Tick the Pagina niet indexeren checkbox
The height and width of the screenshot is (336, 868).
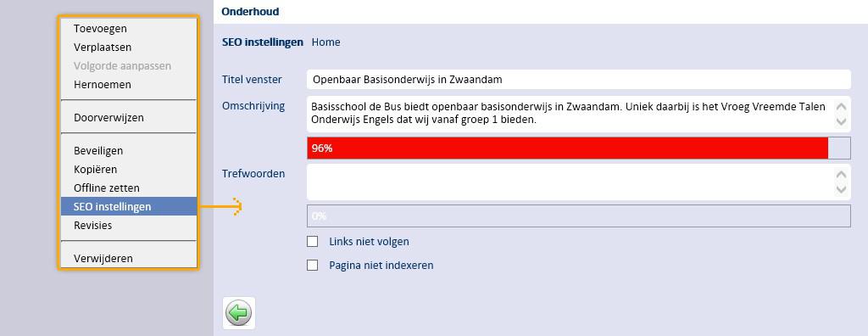[x=312, y=265]
